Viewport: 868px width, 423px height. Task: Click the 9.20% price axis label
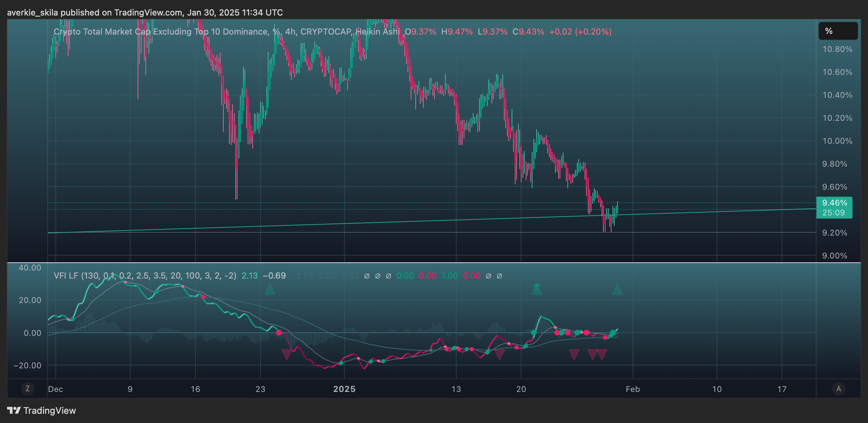click(834, 233)
